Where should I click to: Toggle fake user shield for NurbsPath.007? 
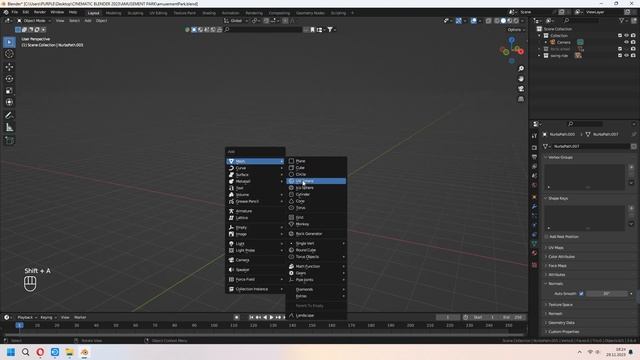[x=633, y=146]
